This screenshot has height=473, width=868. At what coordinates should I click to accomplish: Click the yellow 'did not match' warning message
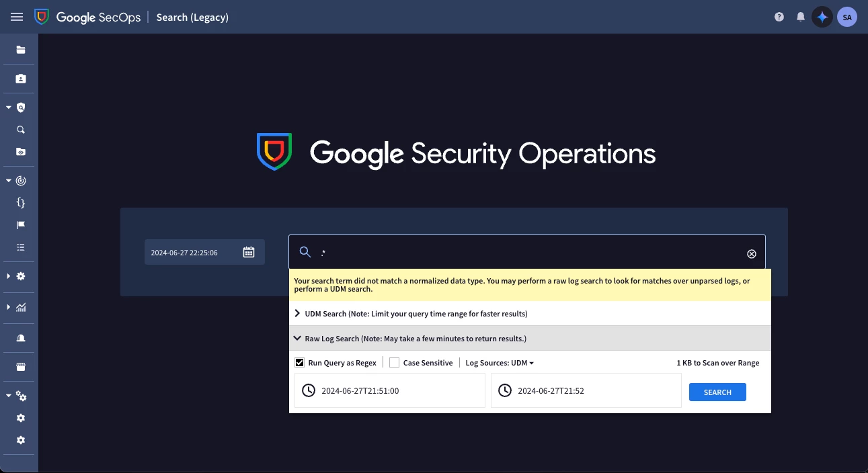tap(530, 285)
